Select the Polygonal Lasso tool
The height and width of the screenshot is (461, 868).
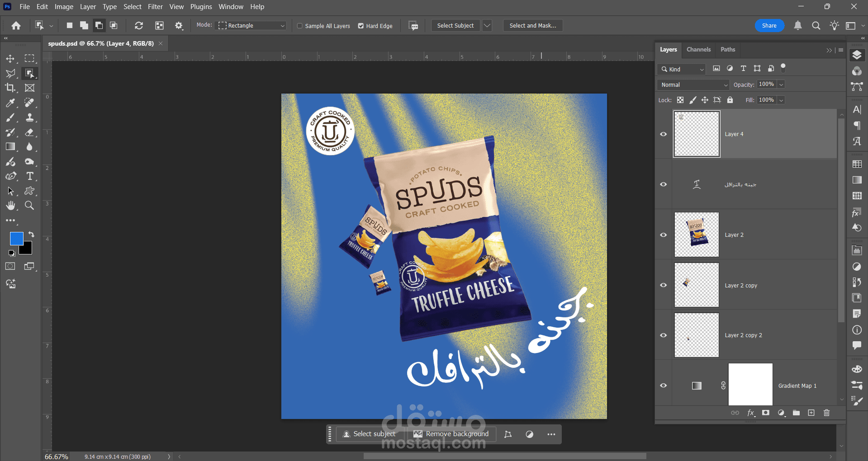(10, 73)
